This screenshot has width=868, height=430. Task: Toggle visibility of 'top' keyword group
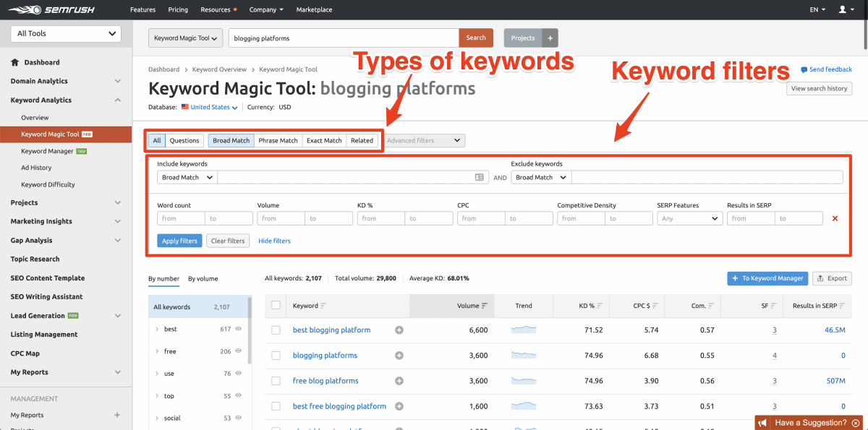pos(238,396)
